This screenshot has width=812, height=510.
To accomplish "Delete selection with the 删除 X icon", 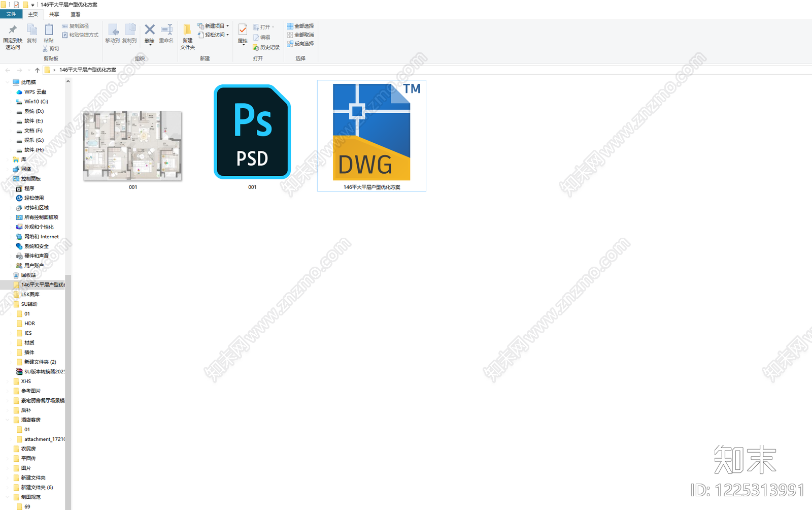I will 150,30.
